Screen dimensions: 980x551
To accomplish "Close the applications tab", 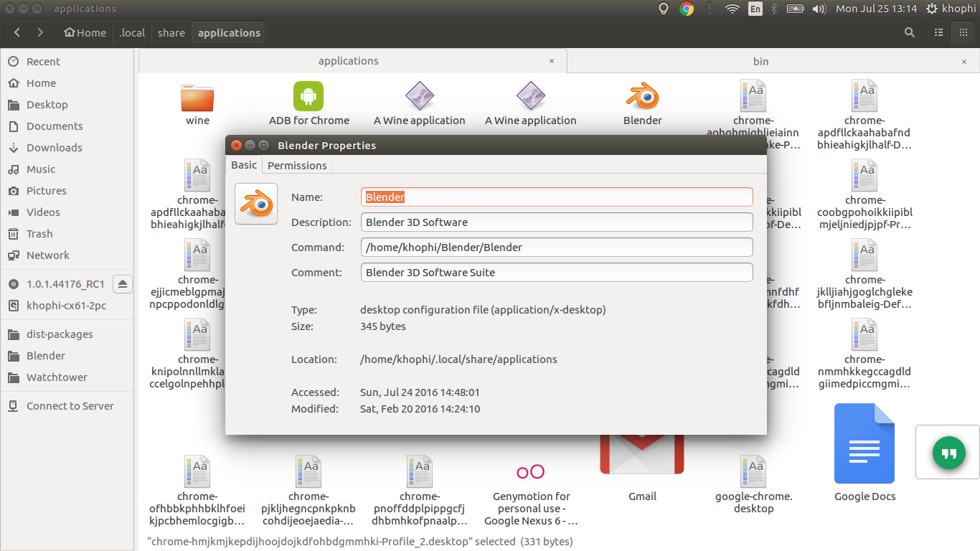I will click(x=552, y=62).
